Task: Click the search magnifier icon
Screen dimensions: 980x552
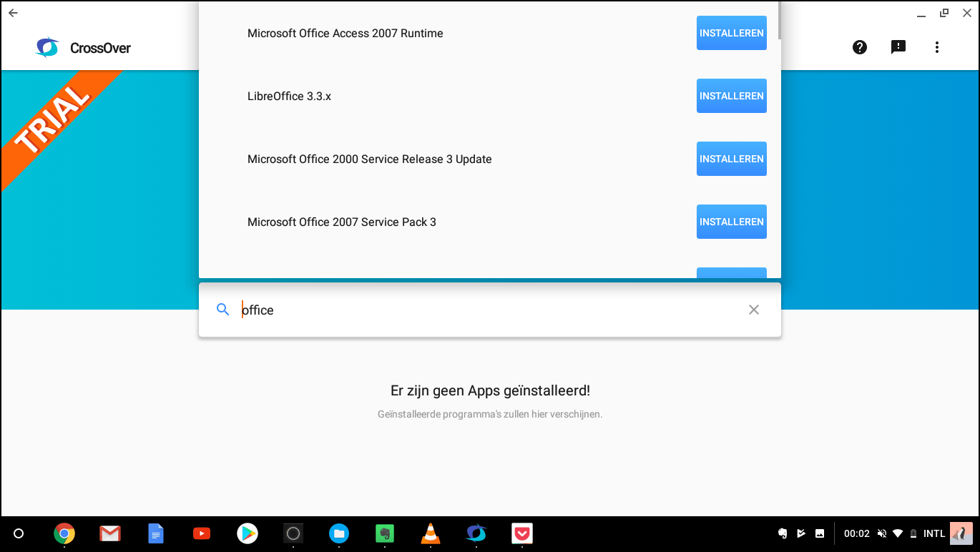Action: click(223, 310)
